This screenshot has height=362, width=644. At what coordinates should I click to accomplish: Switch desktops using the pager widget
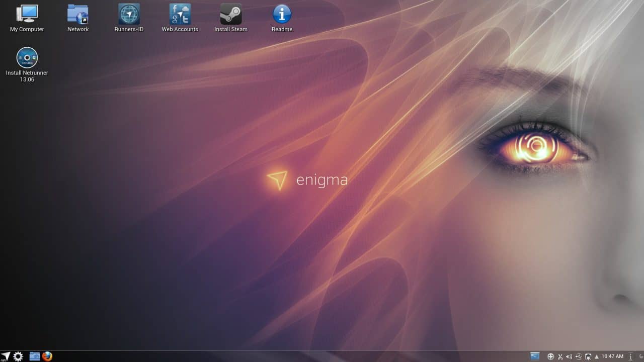point(535,356)
